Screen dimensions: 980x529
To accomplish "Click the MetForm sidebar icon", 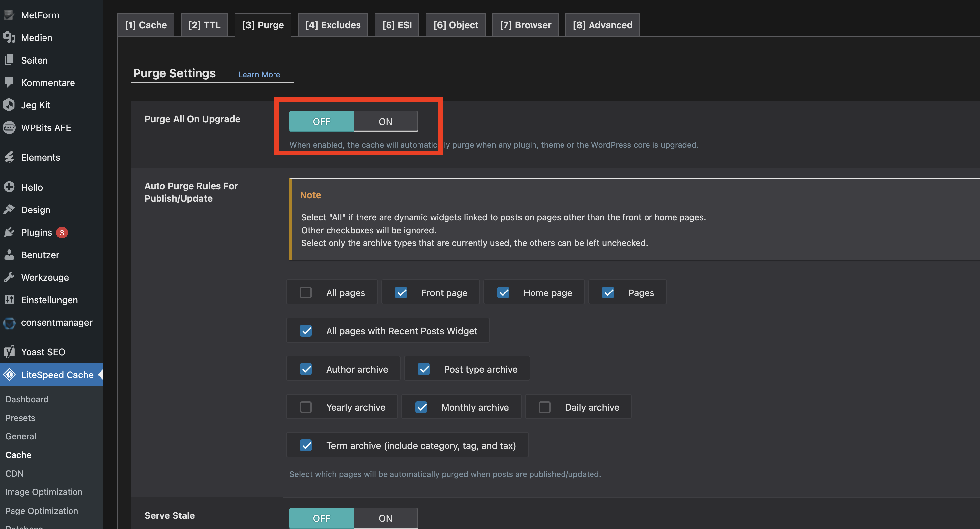I will tap(9, 15).
